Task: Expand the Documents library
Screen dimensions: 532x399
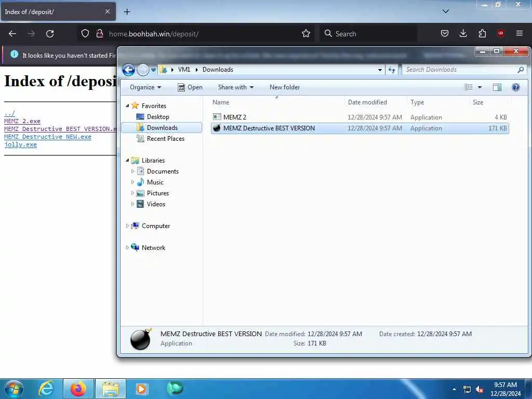Action: (132, 171)
